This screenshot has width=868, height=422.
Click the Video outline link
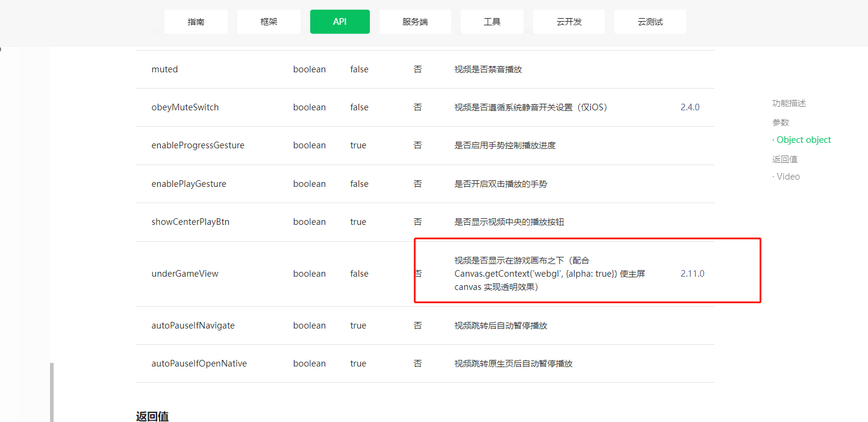[x=788, y=177]
